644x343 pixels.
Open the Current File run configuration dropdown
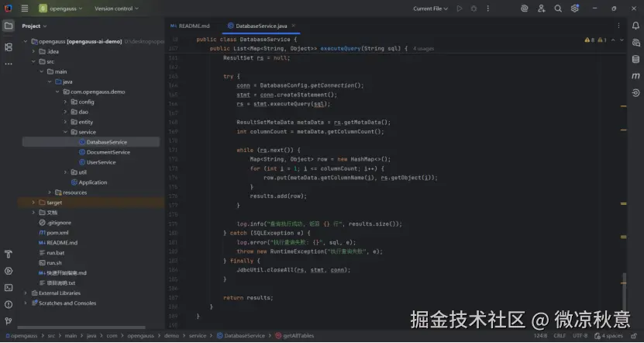click(430, 9)
